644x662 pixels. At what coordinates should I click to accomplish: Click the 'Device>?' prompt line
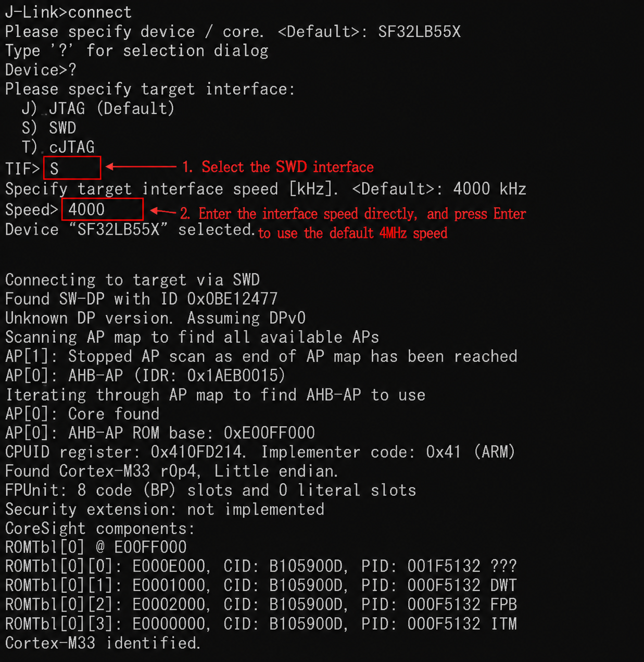point(41,70)
